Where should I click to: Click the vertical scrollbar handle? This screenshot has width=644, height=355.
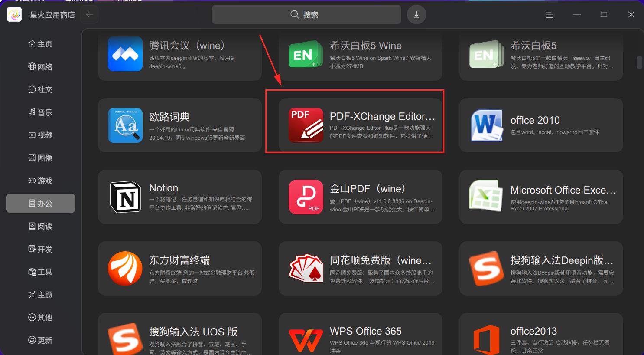(639, 62)
